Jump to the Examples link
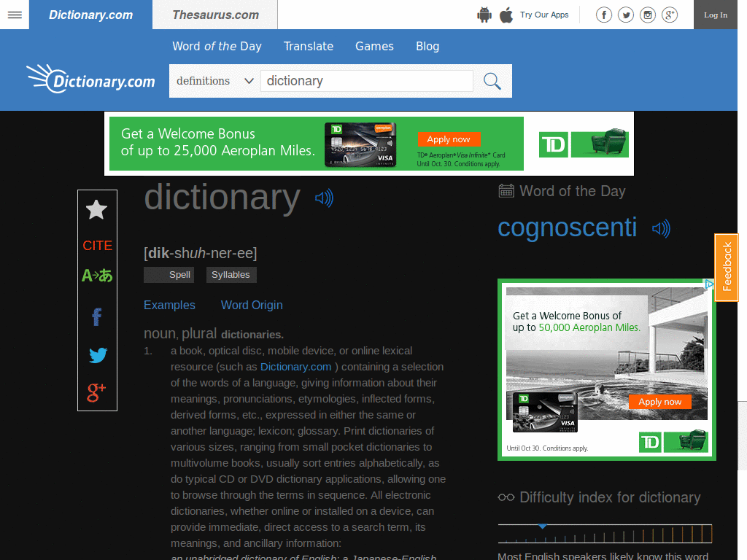The height and width of the screenshot is (560, 747). point(169,305)
